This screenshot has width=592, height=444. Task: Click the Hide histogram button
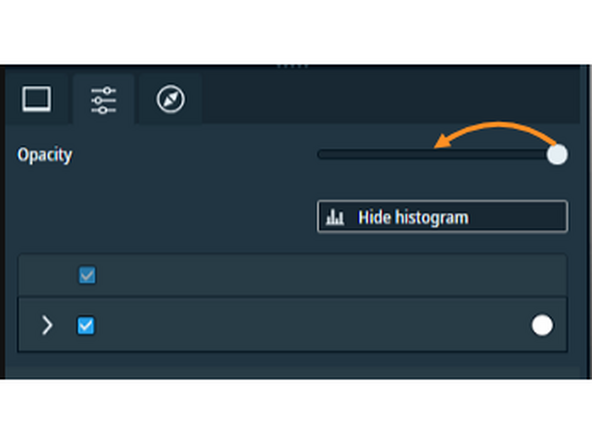coord(442,217)
